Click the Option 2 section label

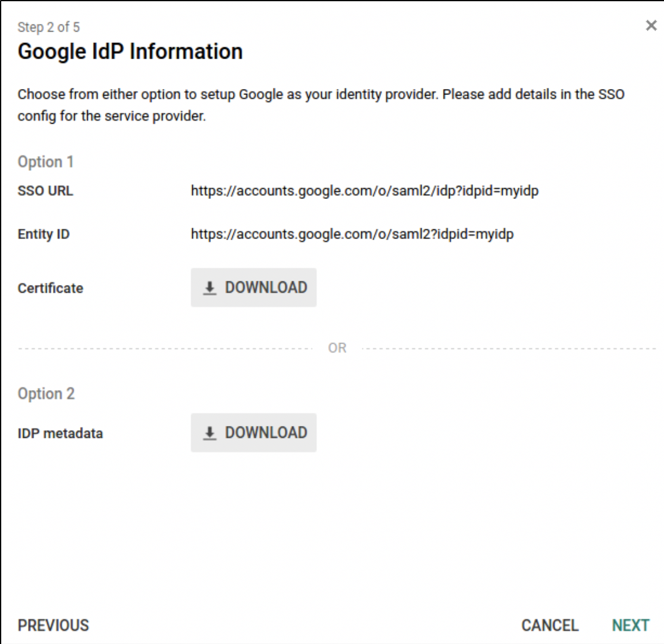pyautogui.click(x=46, y=394)
